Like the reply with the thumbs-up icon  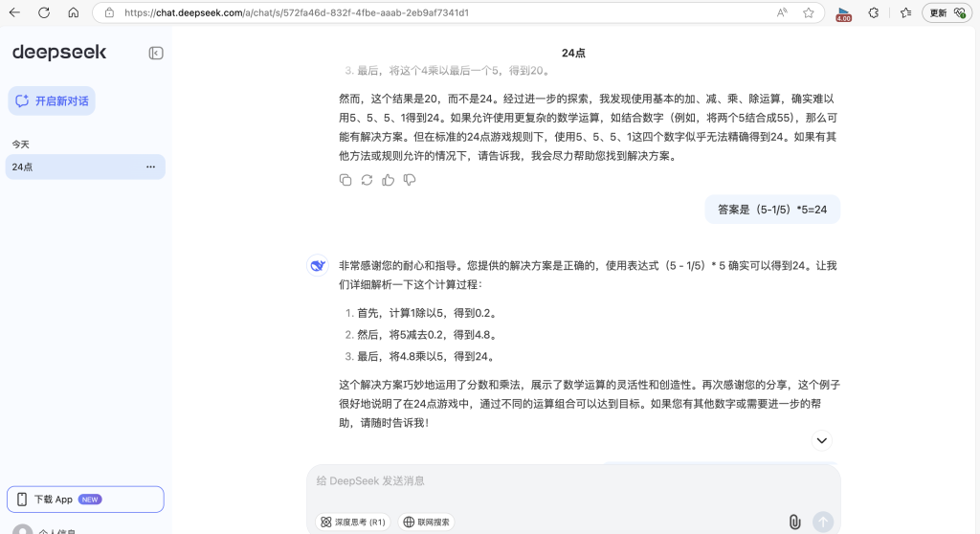pyautogui.click(x=389, y=180)
